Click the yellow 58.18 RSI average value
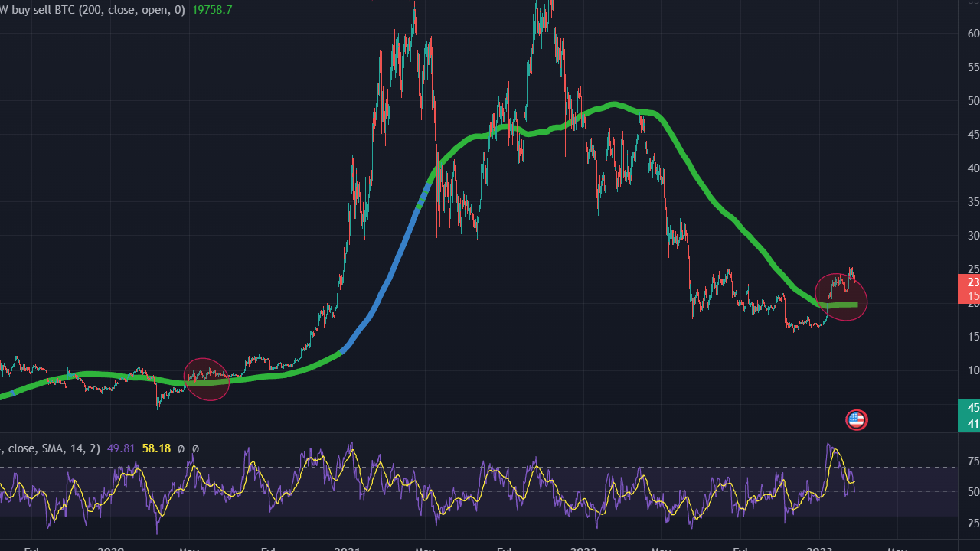 [156, 448]
